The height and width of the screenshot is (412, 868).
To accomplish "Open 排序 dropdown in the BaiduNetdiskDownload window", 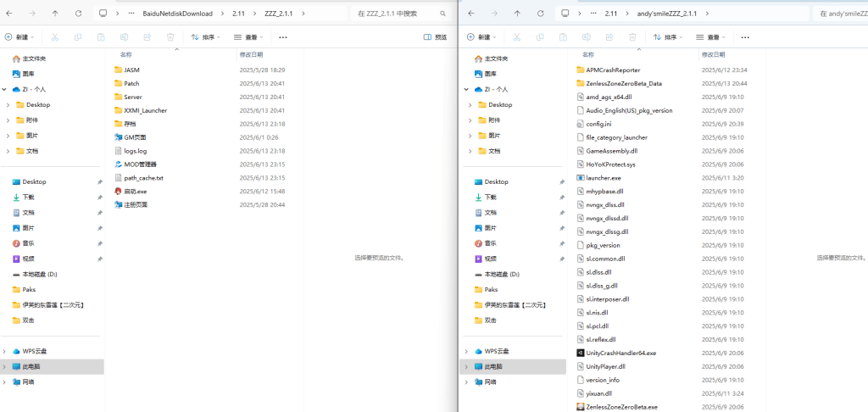I will point(205,37).
